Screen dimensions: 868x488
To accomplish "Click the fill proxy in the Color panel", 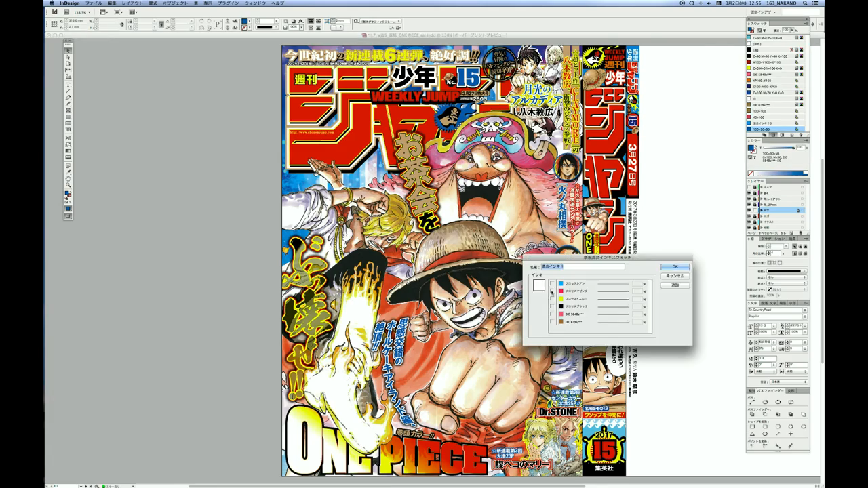I will point(751,148).
